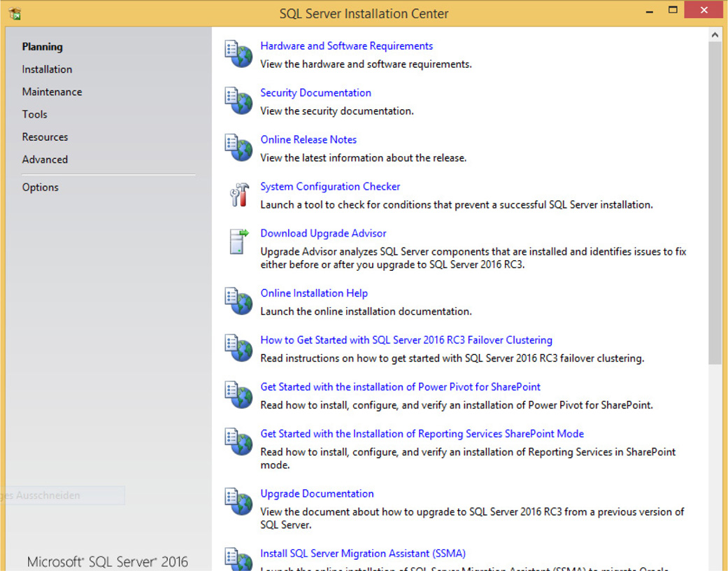Screen dimensions: 728x571
Task: Click the Power Pivot for SharePoint globe icon
Action: pyautogui.click(x=238, y=395)
